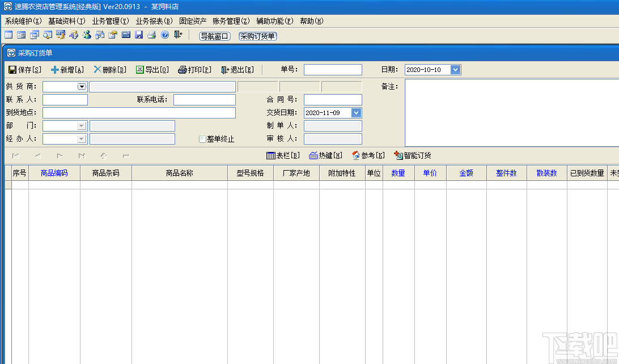619x364 pixels.
Task: Click the cascading windows icon in toolbar
Action: tap(35, 35)
